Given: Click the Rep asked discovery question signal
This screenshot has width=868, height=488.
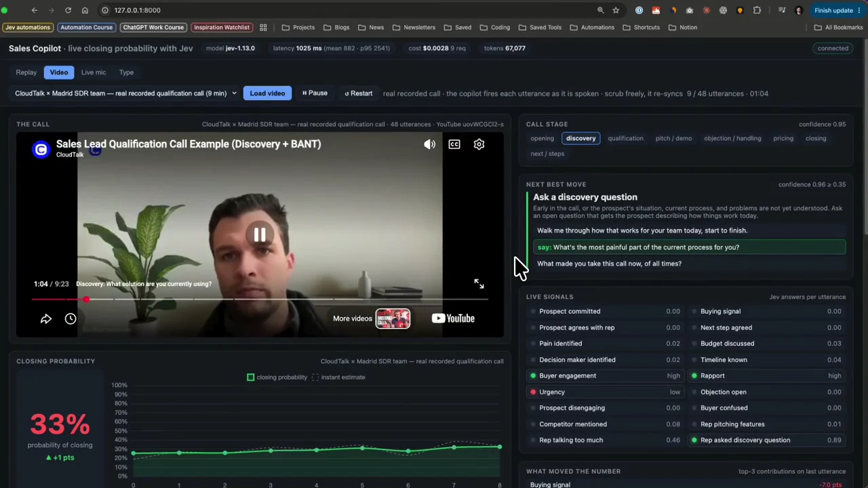Looking at the screenshot, I should [x=766, y=441].
